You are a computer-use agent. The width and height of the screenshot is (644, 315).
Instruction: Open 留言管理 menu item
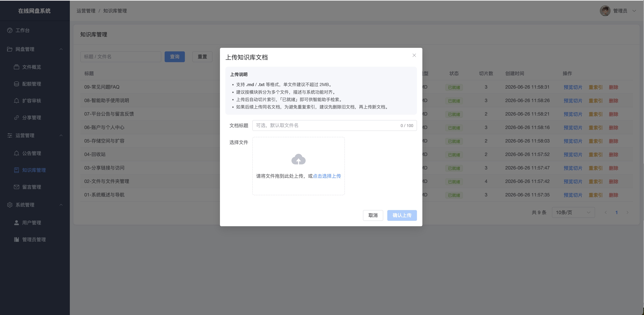35,187
